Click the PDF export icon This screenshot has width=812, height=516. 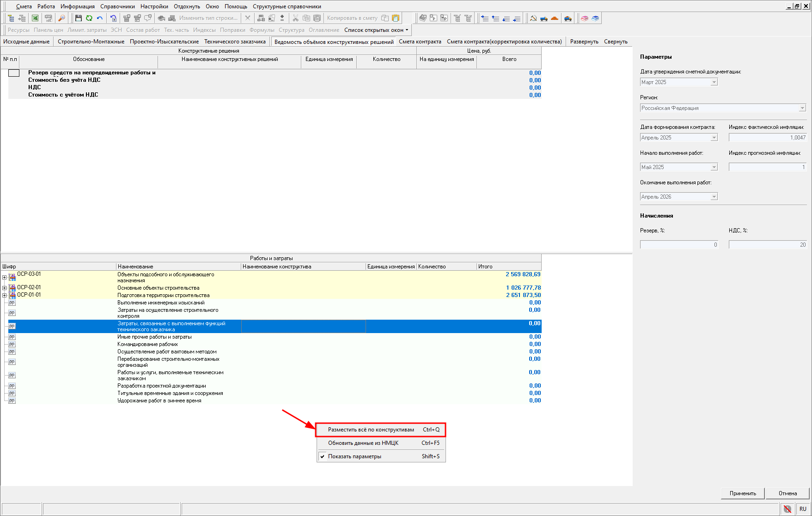coord(48,18)
